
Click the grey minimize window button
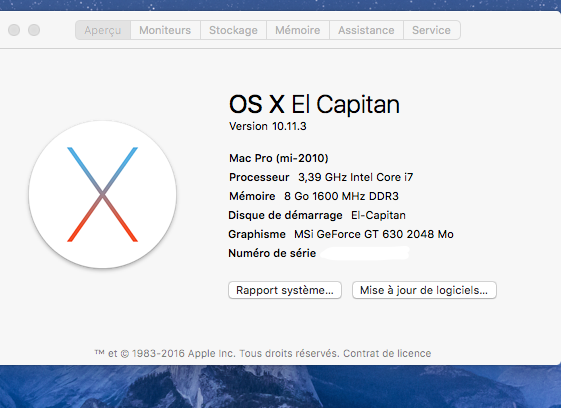tap(14, 30)
